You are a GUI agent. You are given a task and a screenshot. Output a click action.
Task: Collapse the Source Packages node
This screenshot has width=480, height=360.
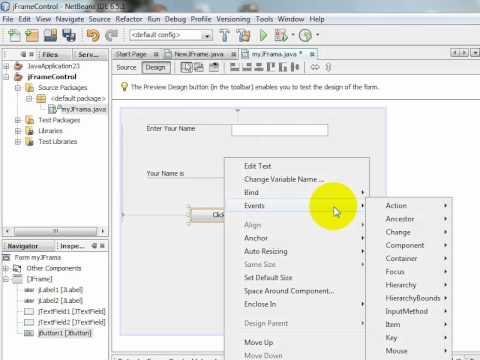pos(18,88)
